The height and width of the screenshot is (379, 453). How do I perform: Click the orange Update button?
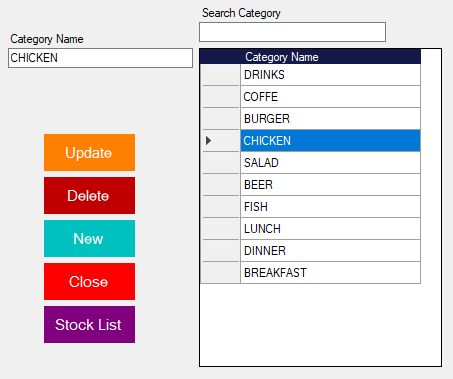click(x=89, y=153)
